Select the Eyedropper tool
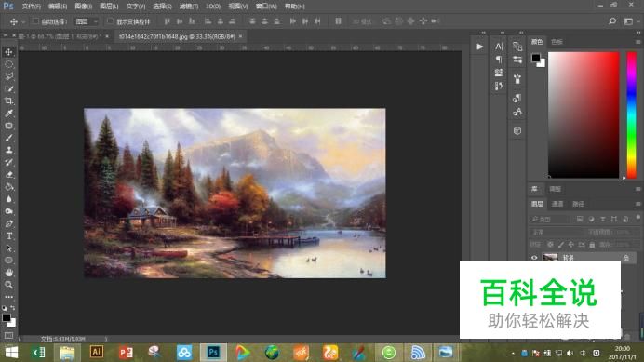Image resolution: width=644 pixels, height=362 pixels. coord(8,114)
